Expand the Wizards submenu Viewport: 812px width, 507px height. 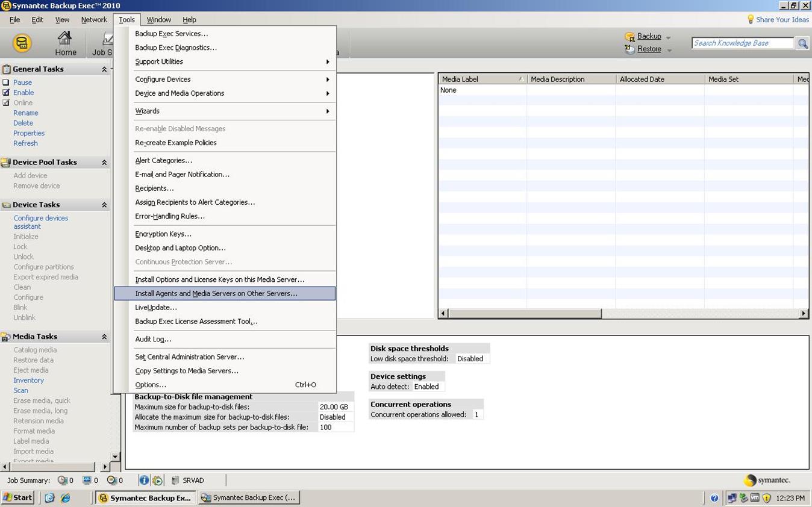pos(328,111)
